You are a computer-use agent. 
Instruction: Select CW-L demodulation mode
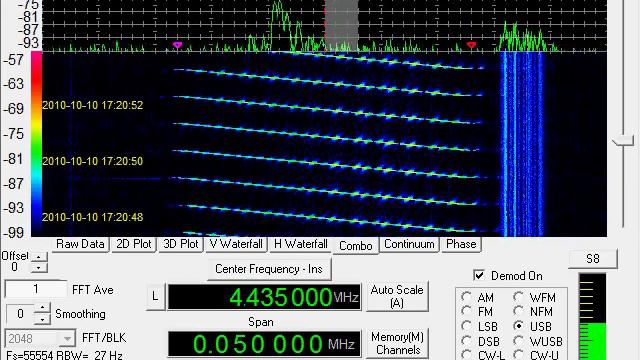pyautogui.click(x=467, y=355)
